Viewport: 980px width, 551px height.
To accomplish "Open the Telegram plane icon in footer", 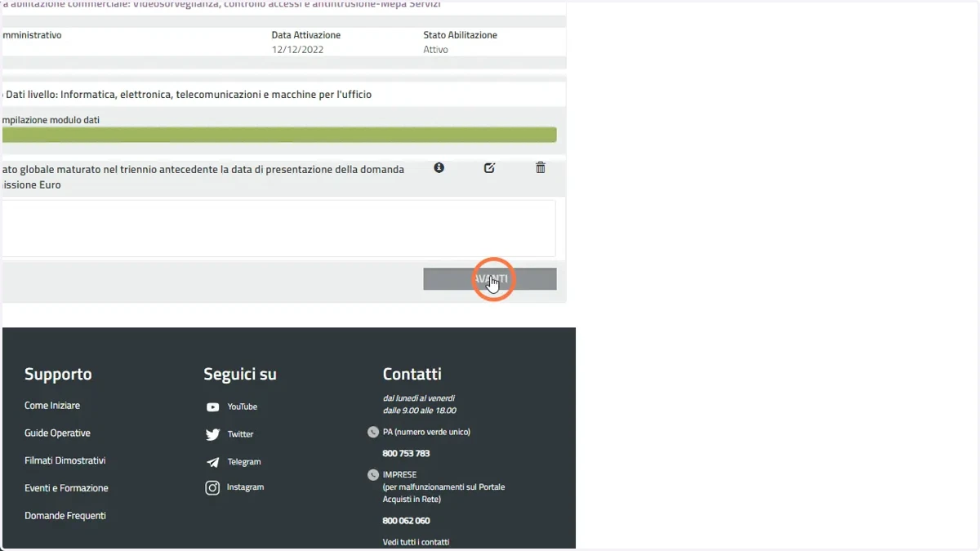I will 212,462.
